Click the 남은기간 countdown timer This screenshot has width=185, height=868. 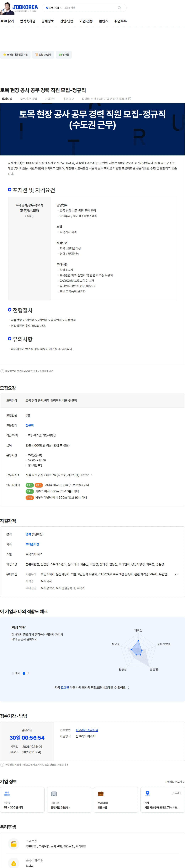click(27, 738)
